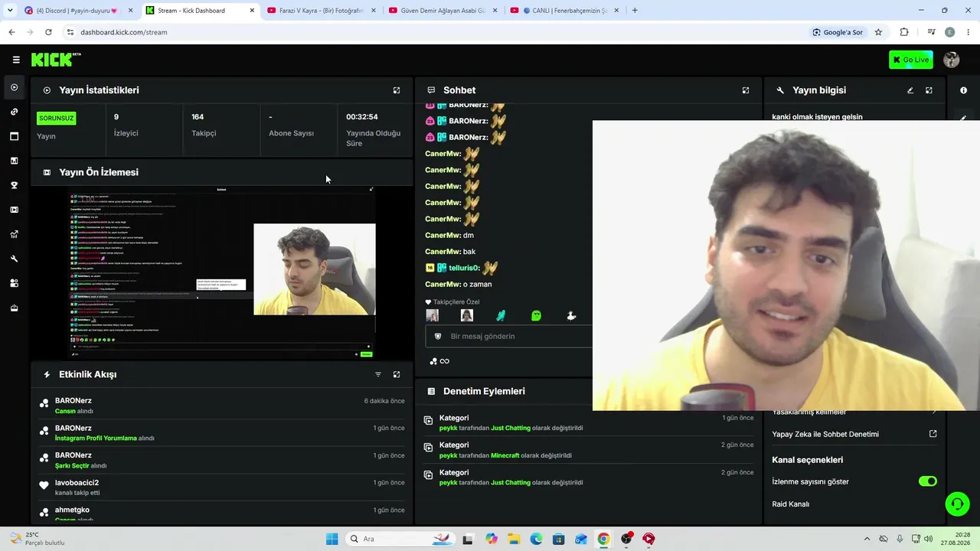The height and width of the screenshot is (551, 980).
Task: Open the sidebar toggle-settings icon page
Action: click(14, 283)
